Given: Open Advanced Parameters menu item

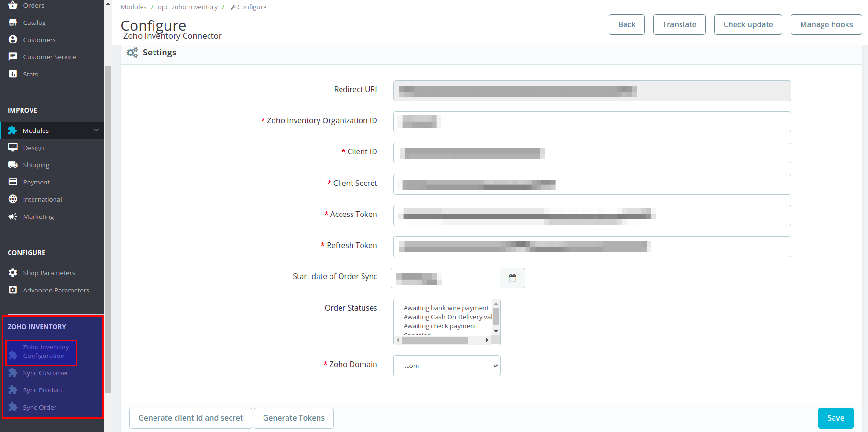Looking at the screenshot, I should (56, 290).
